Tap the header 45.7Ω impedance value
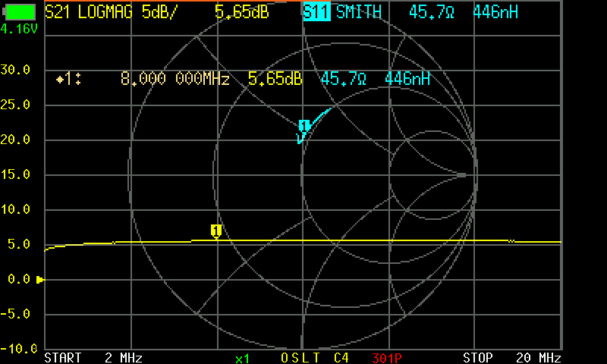The image size is (607, 364). click(431, 12)
